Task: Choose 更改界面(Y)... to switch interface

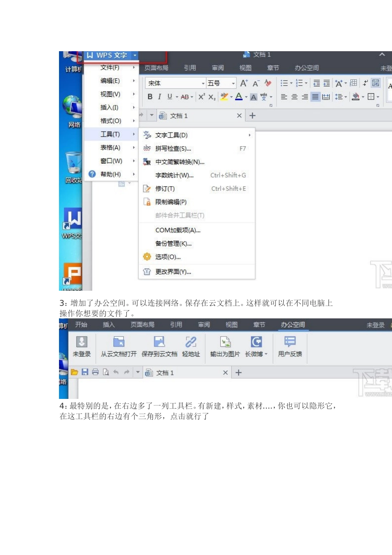Action: point(196,272)
